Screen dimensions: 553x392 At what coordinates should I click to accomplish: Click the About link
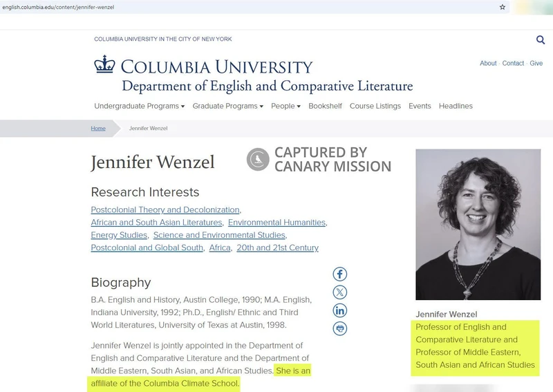488,63
